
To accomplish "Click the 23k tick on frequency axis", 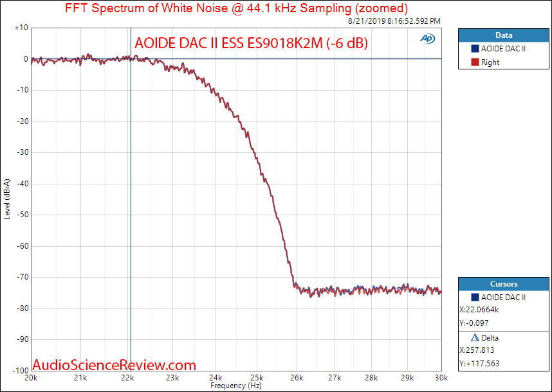I will tap(172, 378).
